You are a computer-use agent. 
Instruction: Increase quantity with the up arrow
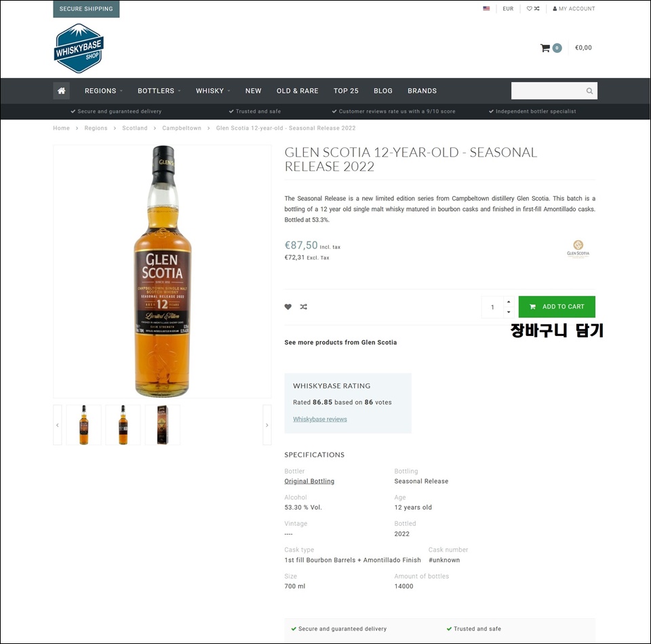tap(509, 301)
